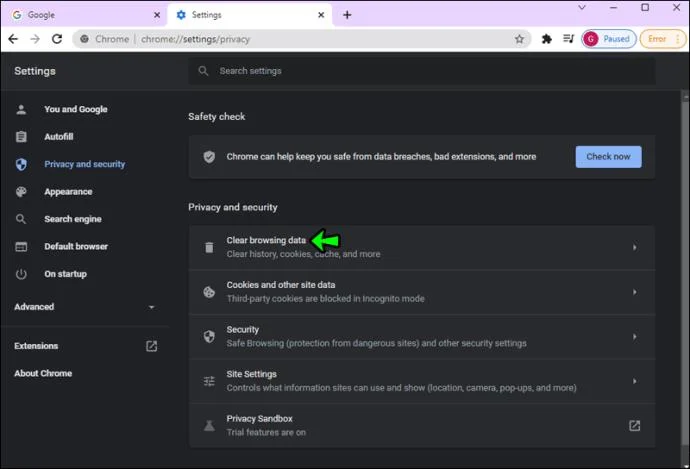This screenshot has height=469, width=690.
Task: Click the Default browser window icon
Action: pos(21,247)
